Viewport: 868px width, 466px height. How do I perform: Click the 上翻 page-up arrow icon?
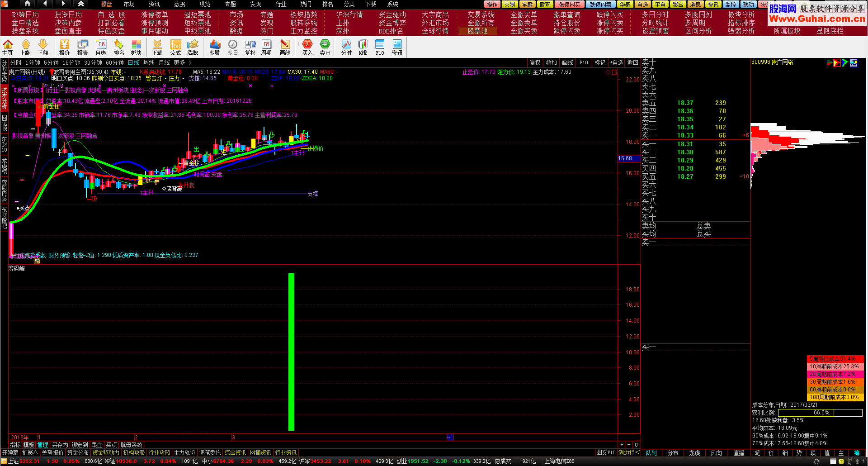pos(25,47)
